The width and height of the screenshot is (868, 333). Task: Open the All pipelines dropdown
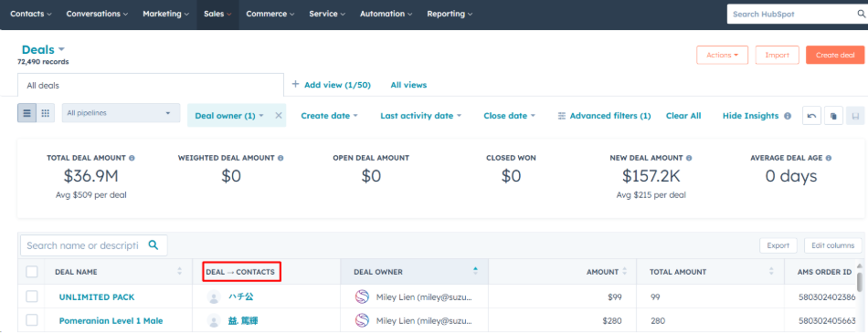click(x=121, y=113)
